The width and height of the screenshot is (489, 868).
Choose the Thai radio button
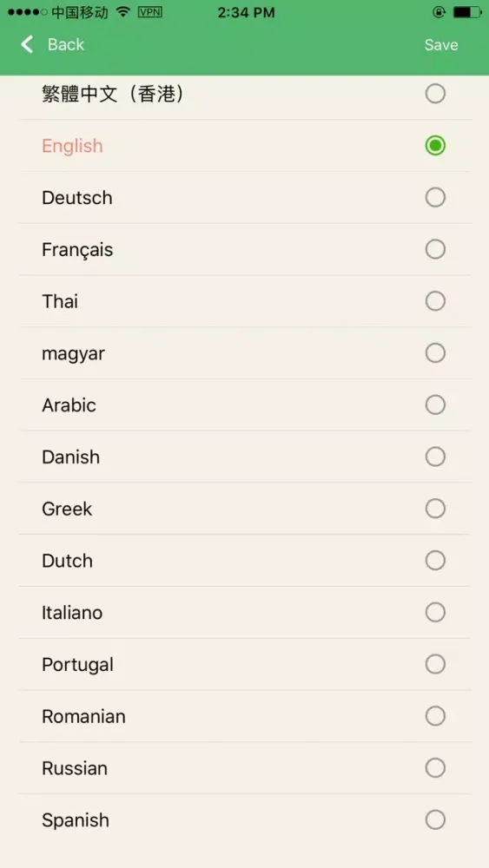click(435, 301)
